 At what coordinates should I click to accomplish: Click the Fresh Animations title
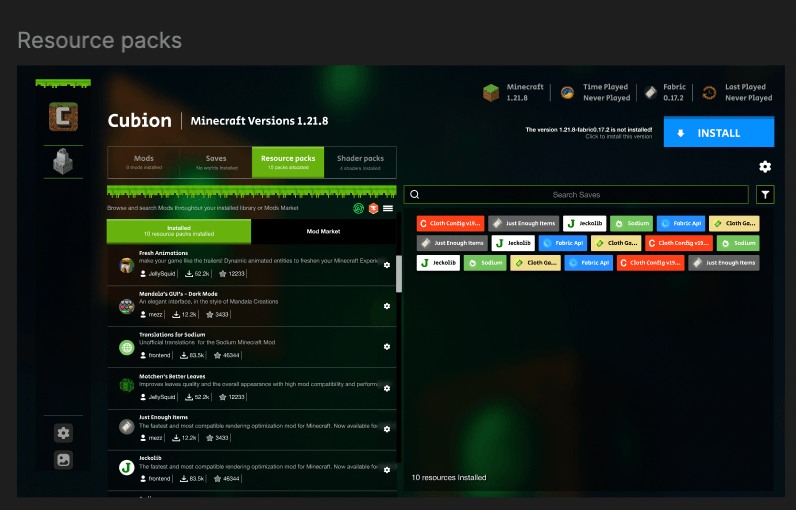coord(163,253)
